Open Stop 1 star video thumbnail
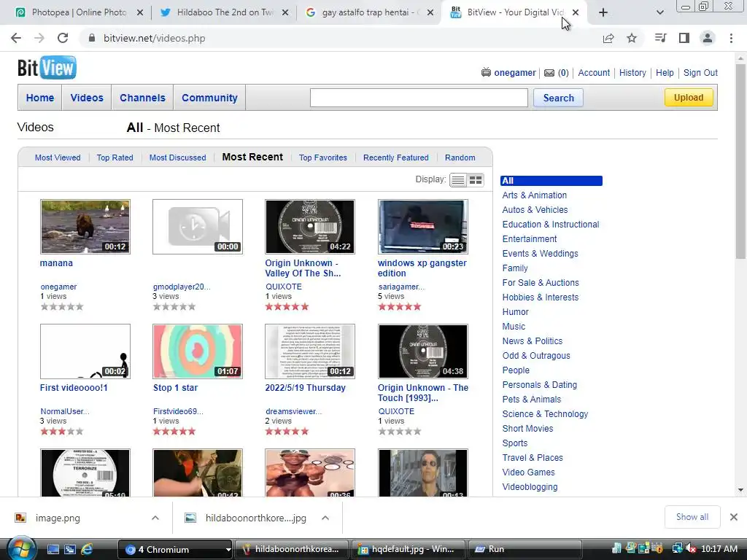 click(198, 351)
